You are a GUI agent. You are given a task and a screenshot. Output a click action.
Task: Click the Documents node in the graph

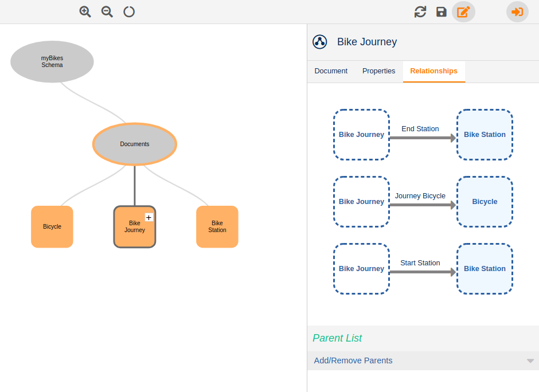pyautogui.click(x=135, y=144)
